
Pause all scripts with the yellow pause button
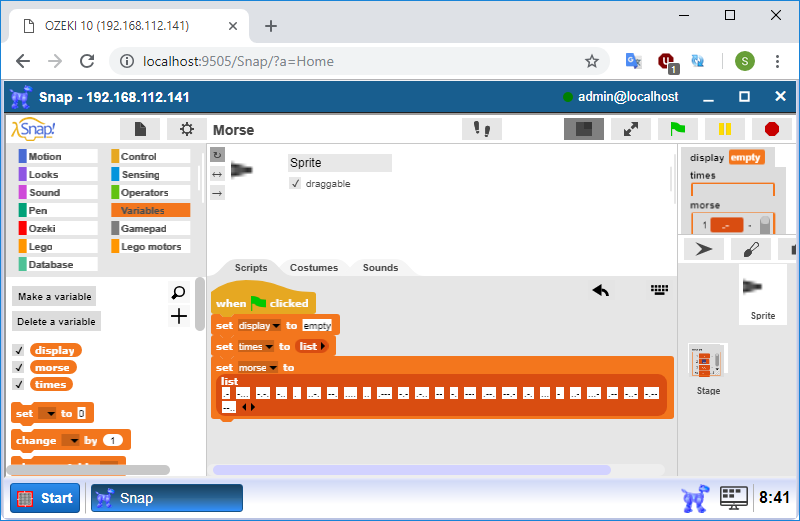pyautogui.click(x=724, y=129)
